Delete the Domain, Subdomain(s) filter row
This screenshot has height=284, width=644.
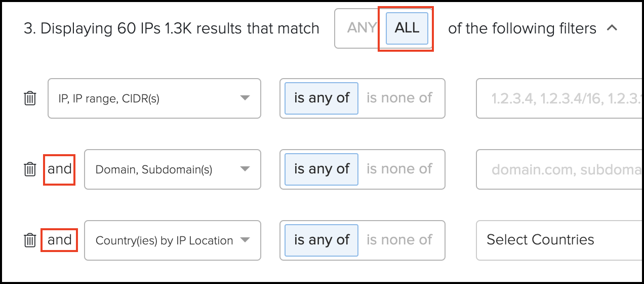click(x=30, y=169)
